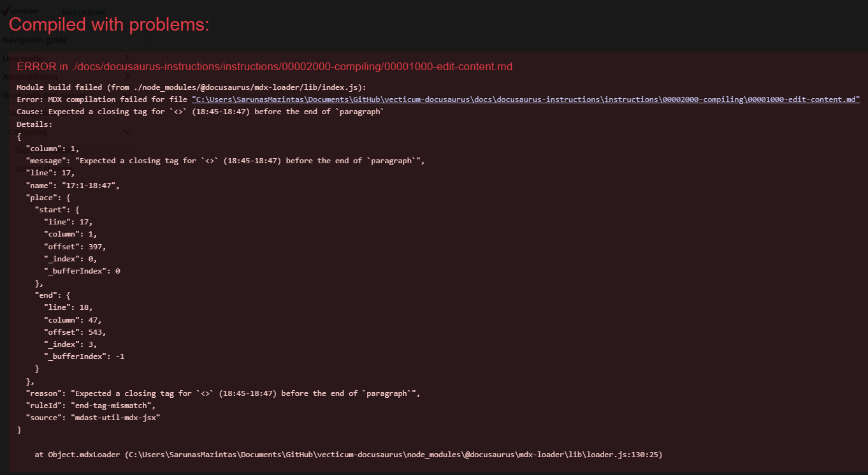The height and width of the screenshot is (475, 868).
Task: Click the "source": "mdast-util-mdx-jsx" line
Action: pos(92,418)
